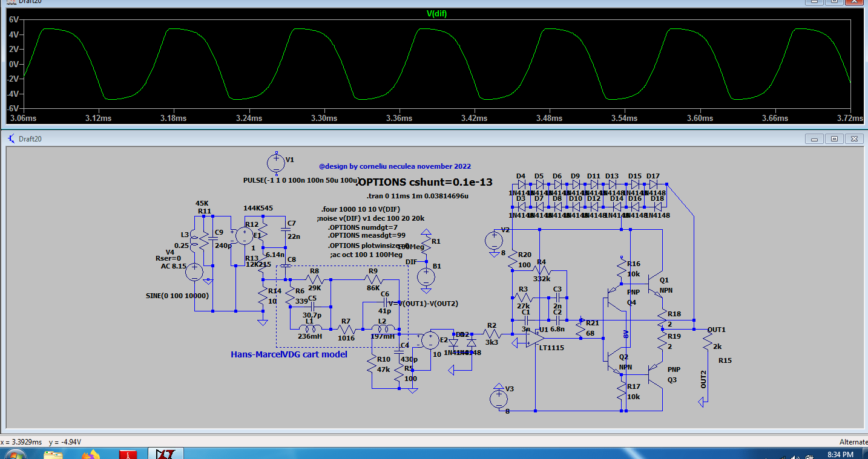This screenshot has height=459, width=868.
Task: Select resistor R9 86K
Action: [373, 280]
